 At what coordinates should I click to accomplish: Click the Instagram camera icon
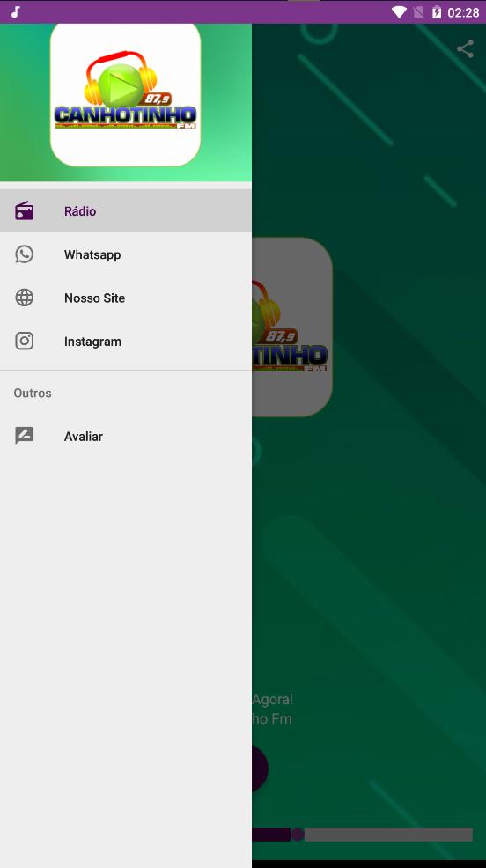[x=25, y=342]
